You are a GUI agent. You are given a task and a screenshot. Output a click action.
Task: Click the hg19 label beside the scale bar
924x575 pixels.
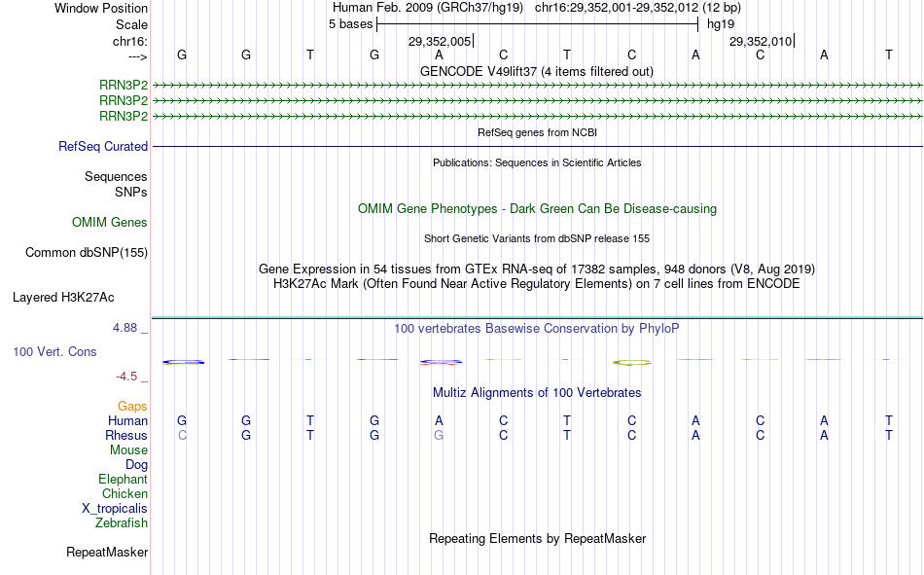(721, 24)
